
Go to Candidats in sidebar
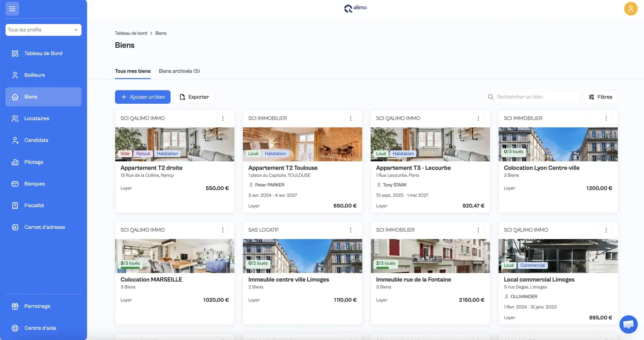[x=43, y=140]
